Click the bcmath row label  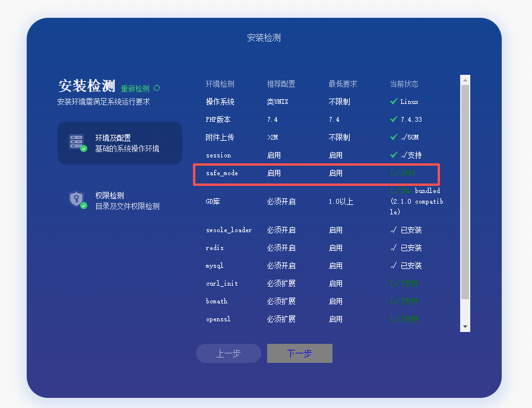click(217, 301)
